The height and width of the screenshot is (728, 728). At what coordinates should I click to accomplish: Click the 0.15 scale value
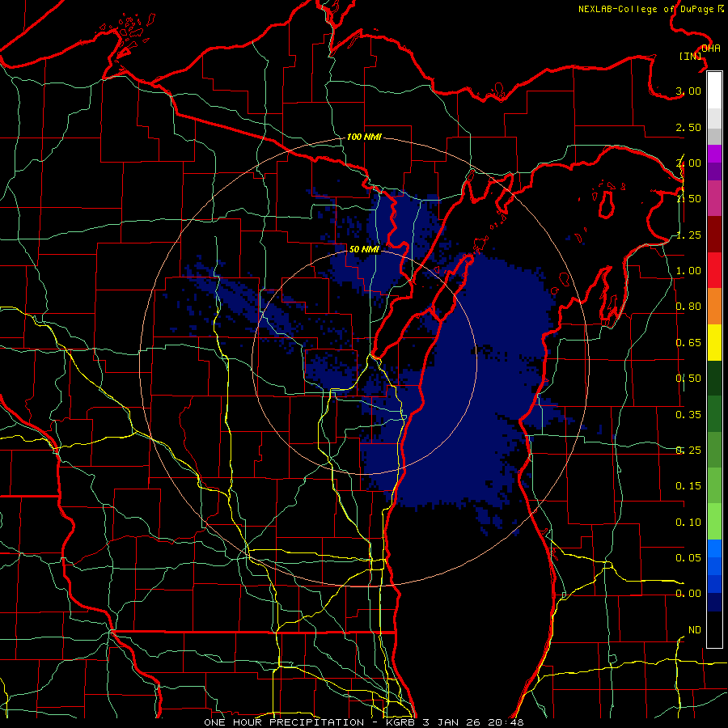point(688,486)
